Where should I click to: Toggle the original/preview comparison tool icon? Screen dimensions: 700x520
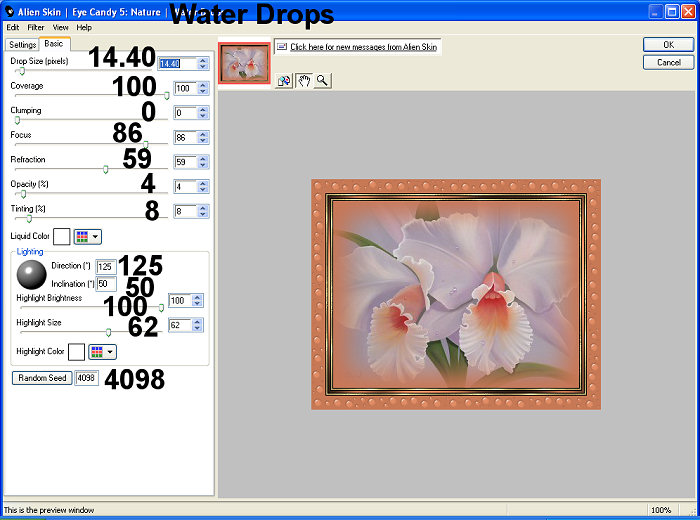(x=284, y=81)
